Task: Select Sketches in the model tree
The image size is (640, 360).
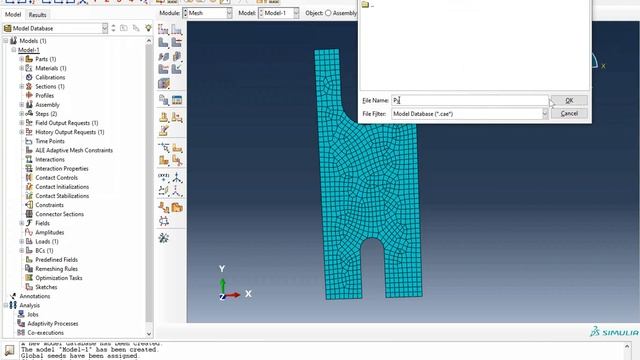Action: [46, 287]
